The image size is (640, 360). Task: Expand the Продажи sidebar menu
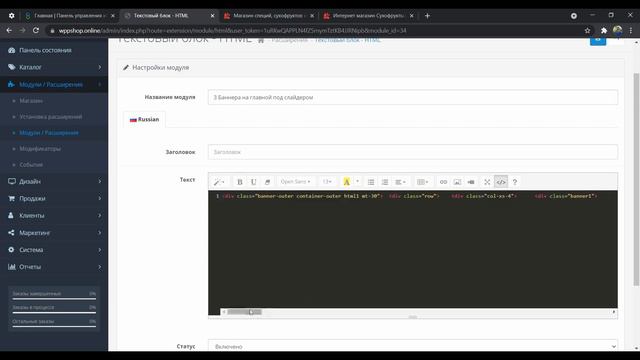(54, 198)
